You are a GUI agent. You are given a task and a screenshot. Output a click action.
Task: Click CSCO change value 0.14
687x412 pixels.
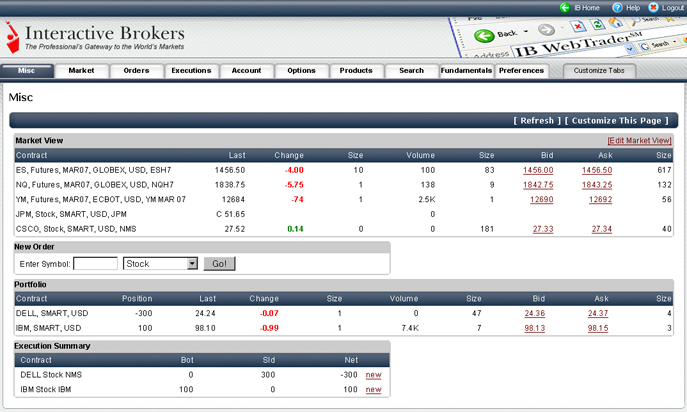click(295, 229)
